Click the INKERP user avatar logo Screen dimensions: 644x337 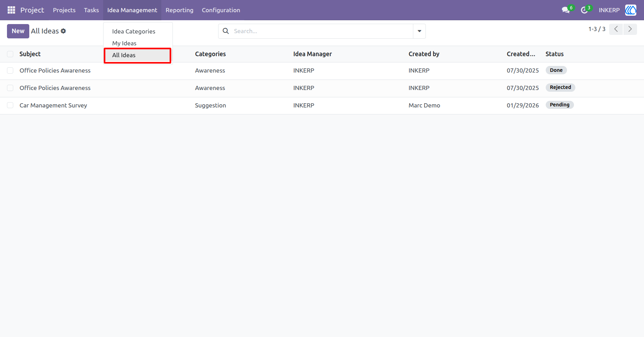631,10
